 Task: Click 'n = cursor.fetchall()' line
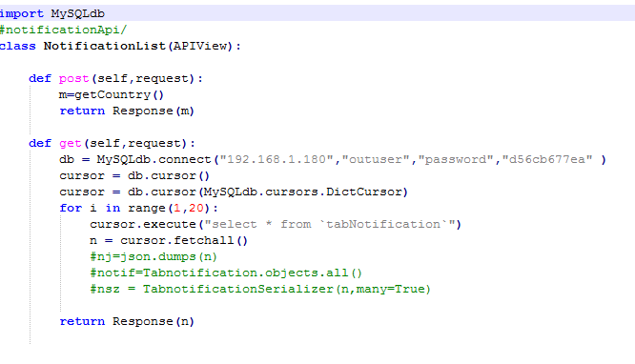click(x=169, y=240)
